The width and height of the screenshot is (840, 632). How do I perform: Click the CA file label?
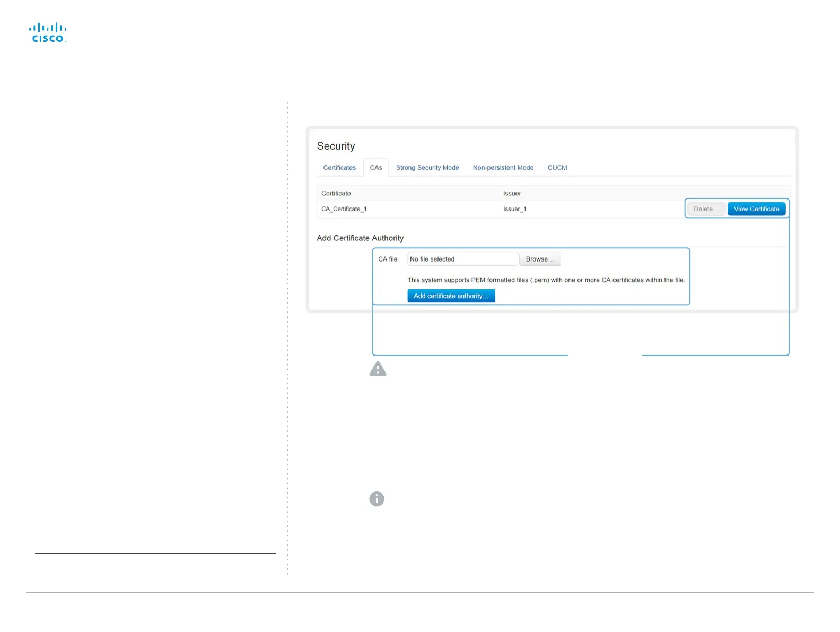point(388,259)
